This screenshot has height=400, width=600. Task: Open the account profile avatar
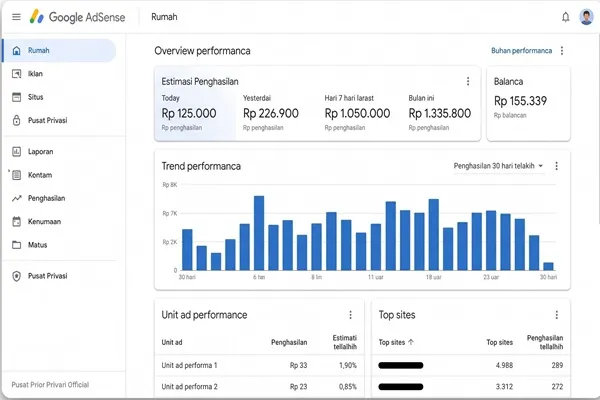coord(586,17)
